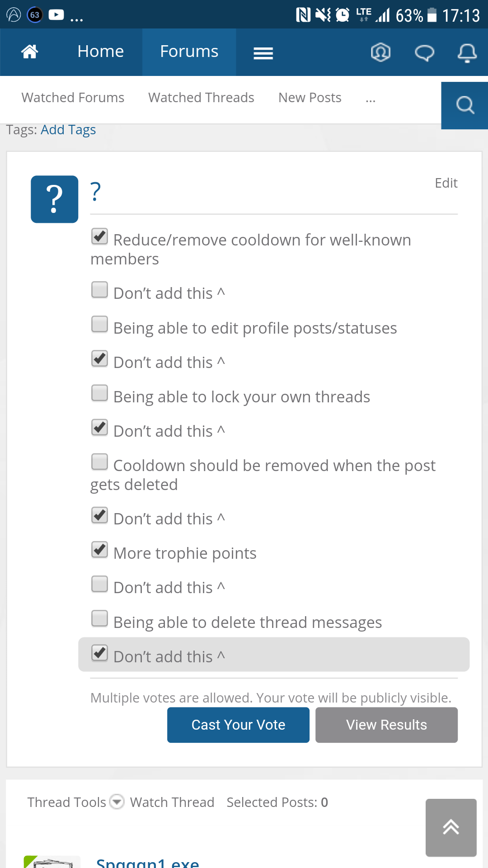Expand the sub-navigation ellipsis overflow menu
488x868 pixels.
point(371,99)
